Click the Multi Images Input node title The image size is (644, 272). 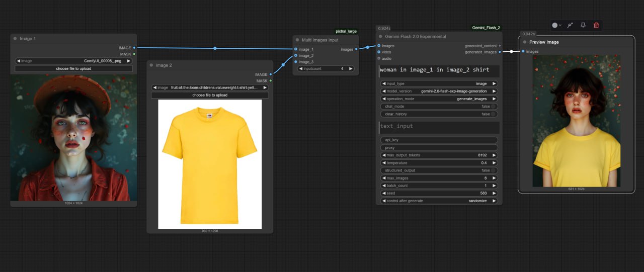click(320, 40)
